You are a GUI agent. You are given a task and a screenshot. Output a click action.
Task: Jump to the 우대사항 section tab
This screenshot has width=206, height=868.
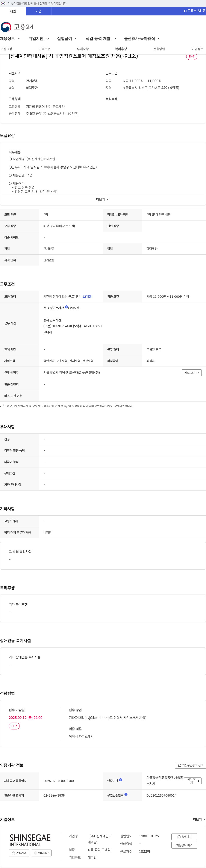coord(83,49)
